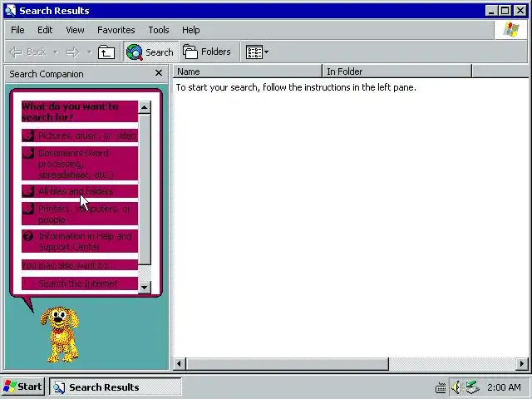Click the Search Companion vertical scrollbar thumb

tap(145, 190)
